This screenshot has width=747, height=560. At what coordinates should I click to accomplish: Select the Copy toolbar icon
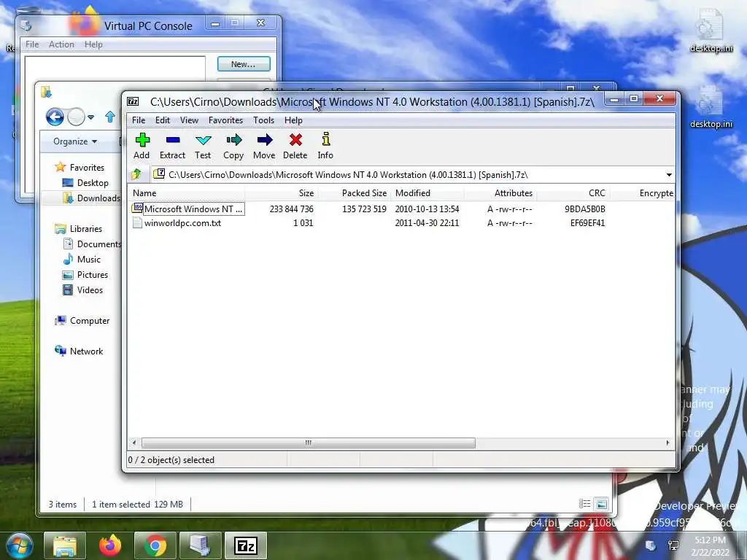click(x=233, y=146)
